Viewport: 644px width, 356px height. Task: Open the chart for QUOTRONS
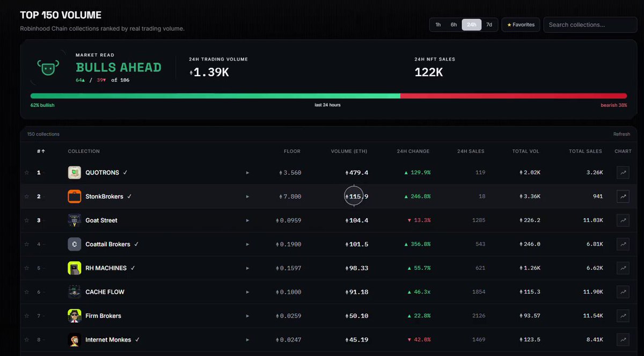pyautogui.click(x=623, y=173)
